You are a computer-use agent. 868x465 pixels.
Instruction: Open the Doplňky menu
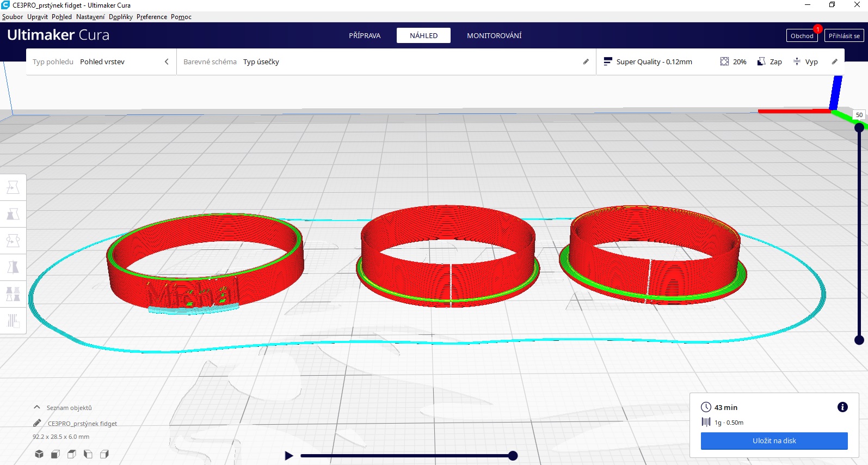(121, 17)
